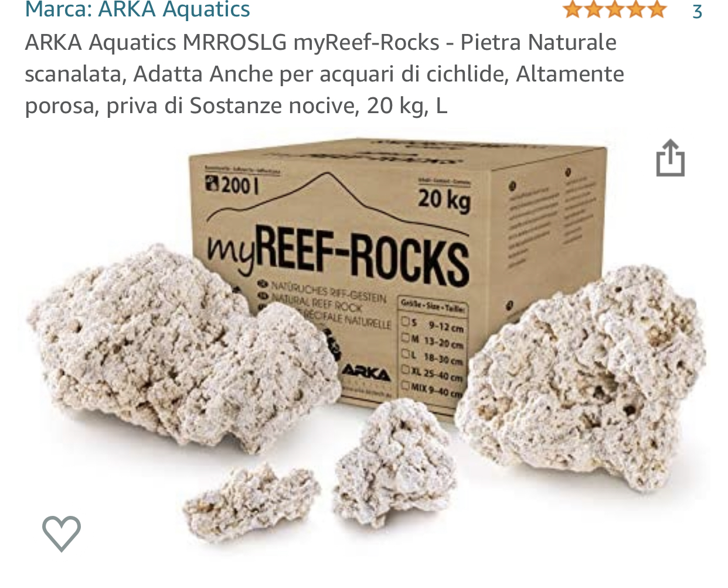The image size is (728, 588).
Task: Click the ARKA logo on the box
Action: pos(366,372)
